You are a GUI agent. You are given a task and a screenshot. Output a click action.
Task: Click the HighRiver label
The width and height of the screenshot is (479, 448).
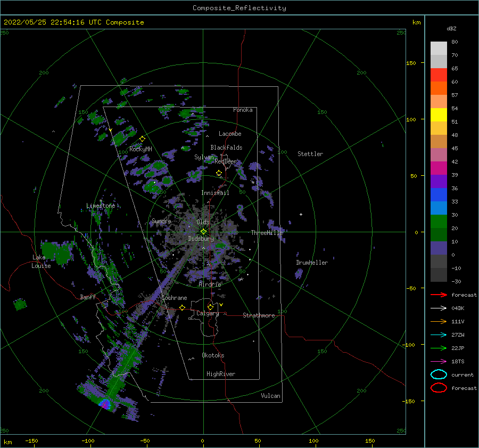pyautogui.click(x=221, y=374)
